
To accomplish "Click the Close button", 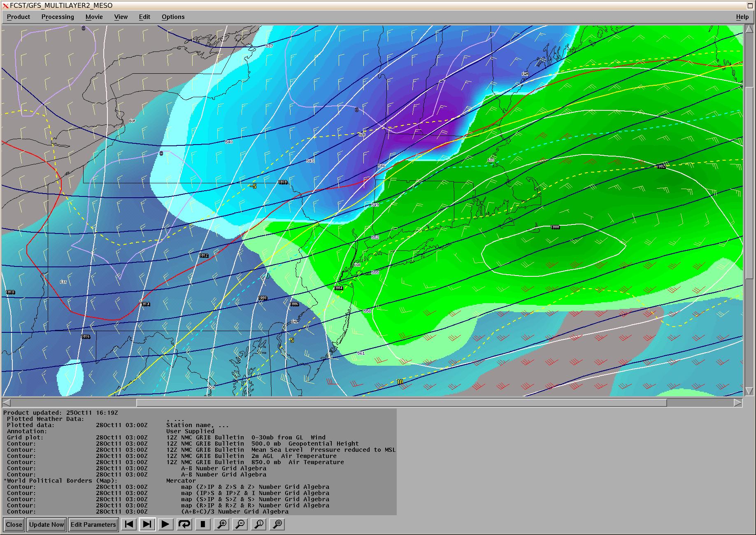I will pyautogui.click(x=14, y=524).
